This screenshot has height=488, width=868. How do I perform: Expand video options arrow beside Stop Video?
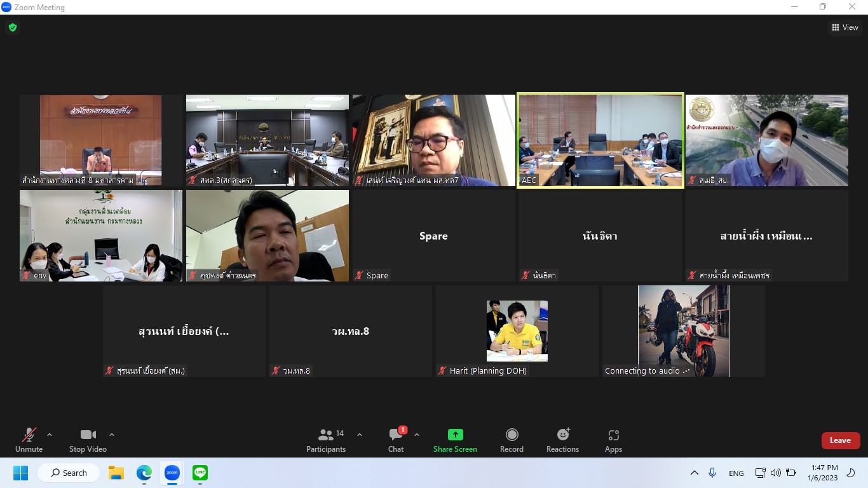[x=112, y=435]
